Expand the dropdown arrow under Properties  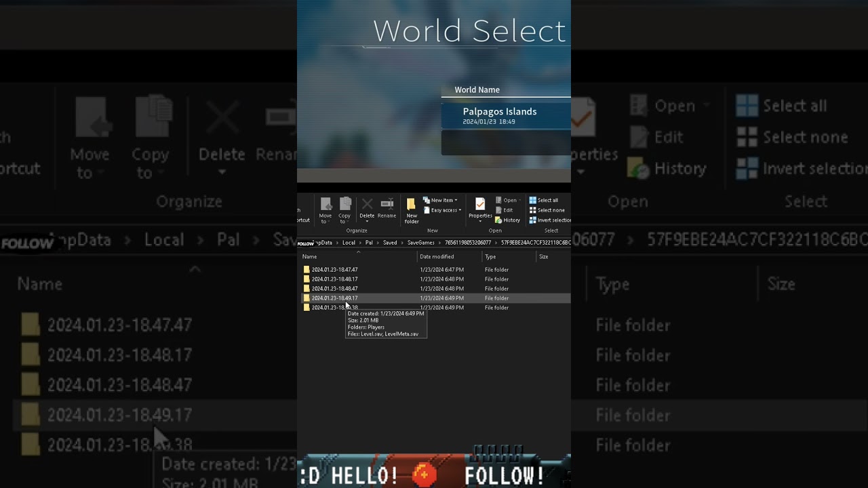click(x=480, y=222)
